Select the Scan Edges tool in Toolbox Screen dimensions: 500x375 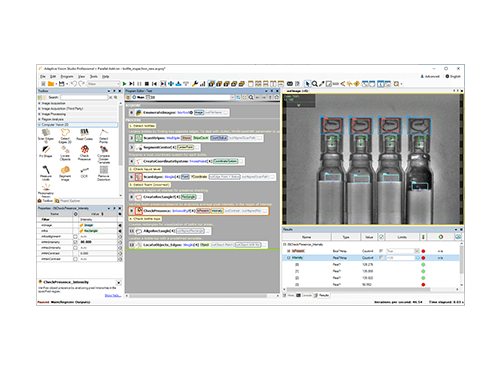pyautogui.click(x=46, y=135)
